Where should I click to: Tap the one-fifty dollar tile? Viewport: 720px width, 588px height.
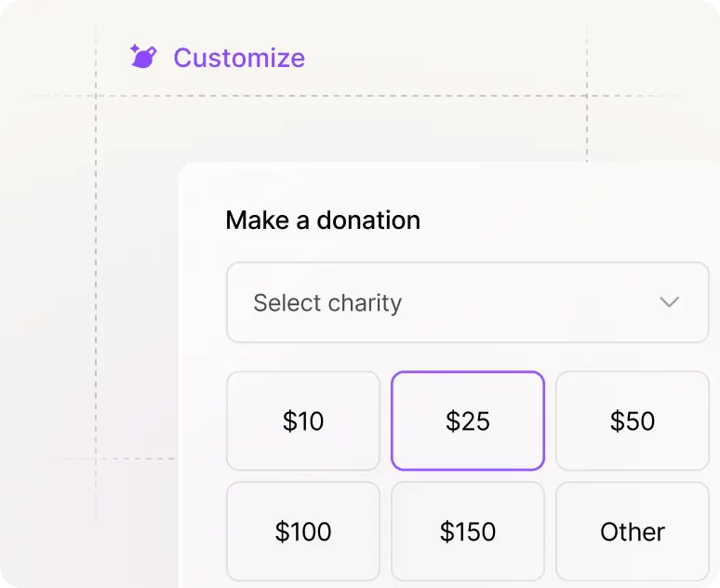point(467,531)
